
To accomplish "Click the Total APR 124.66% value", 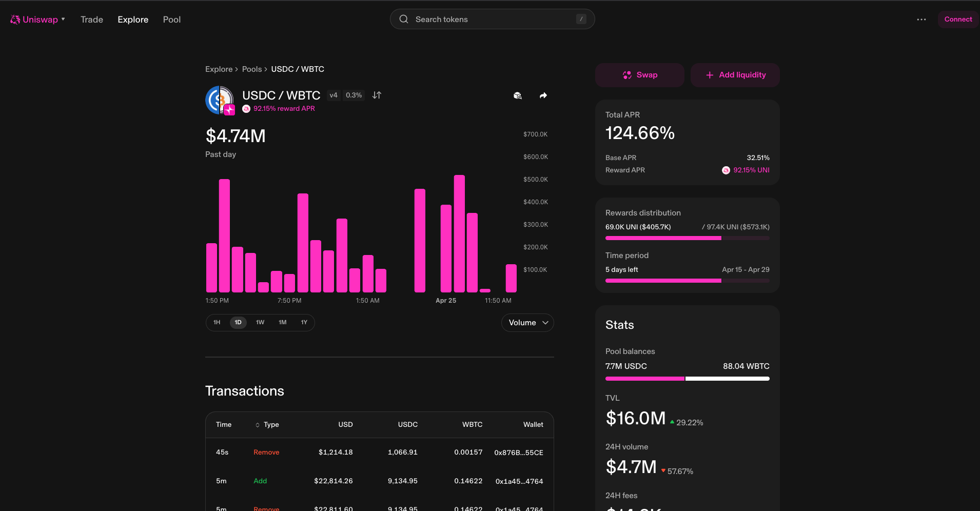I will tap(640, 133).
